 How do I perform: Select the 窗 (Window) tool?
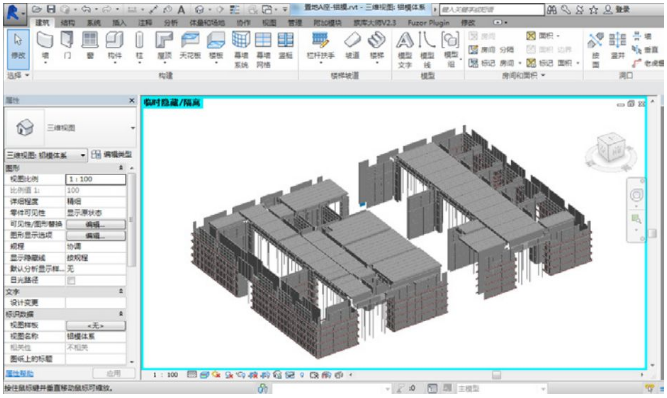90,46
